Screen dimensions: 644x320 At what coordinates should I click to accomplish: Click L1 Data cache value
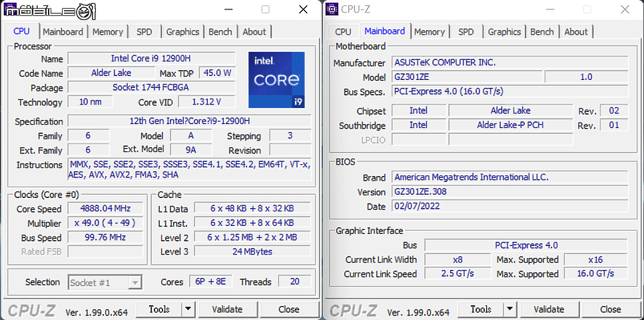[x=252, y=208]
